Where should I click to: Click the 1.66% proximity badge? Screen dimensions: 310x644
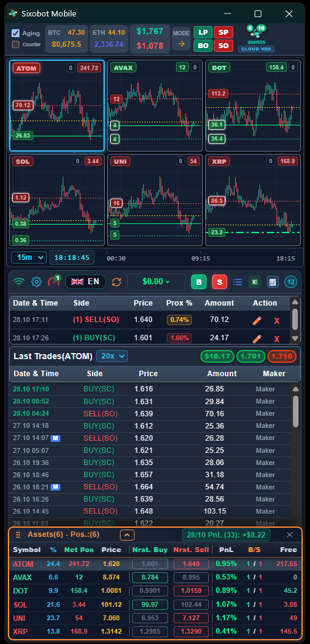click(179, 338)
